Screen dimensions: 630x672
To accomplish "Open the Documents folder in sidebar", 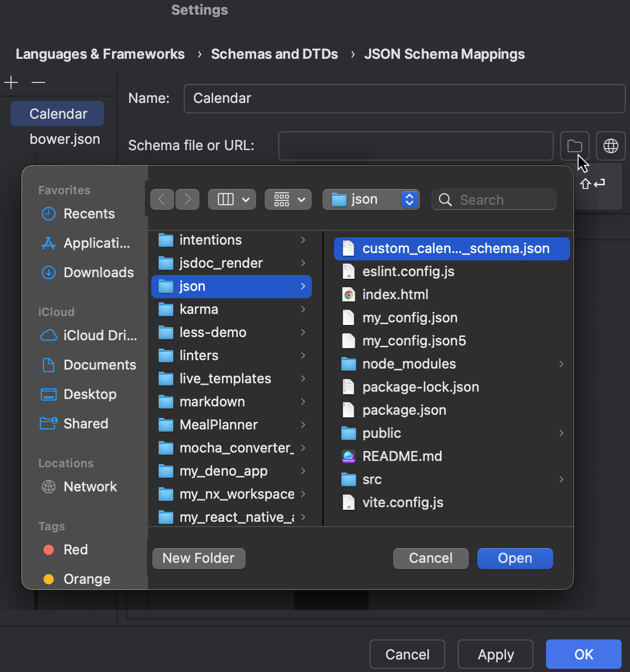I will 100,365.
